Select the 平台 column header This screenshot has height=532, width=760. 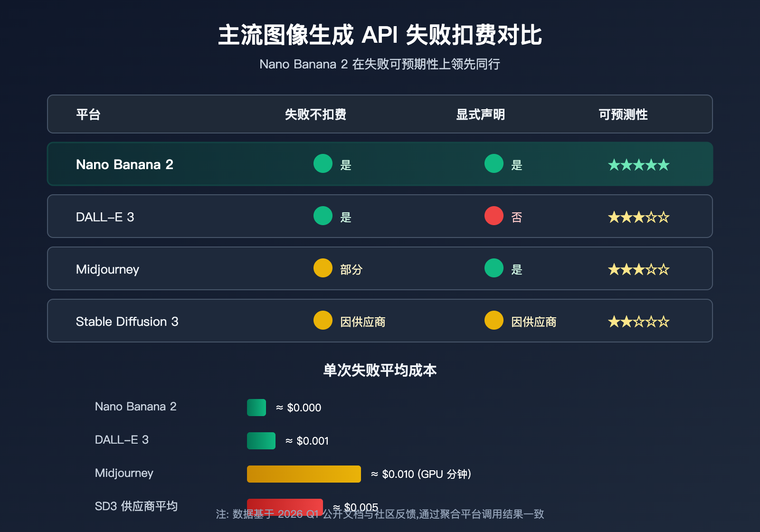click(86, 114)
